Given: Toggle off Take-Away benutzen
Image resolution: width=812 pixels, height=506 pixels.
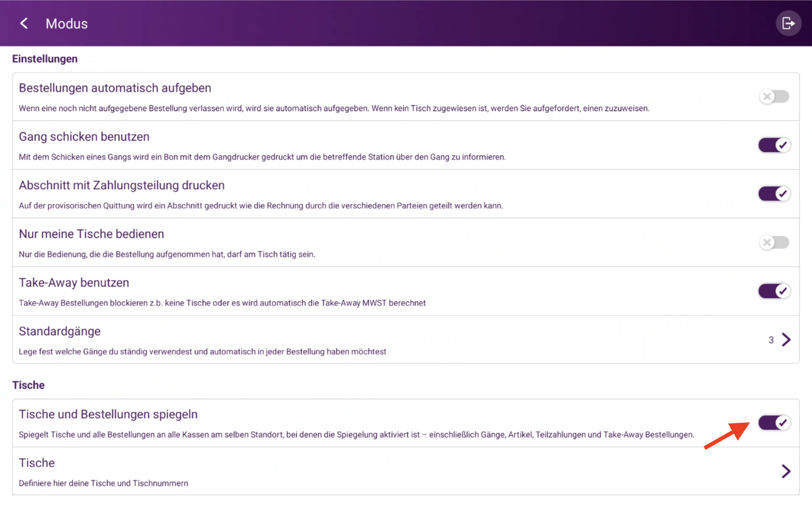Looking at the screenshot, I should 774,291.
